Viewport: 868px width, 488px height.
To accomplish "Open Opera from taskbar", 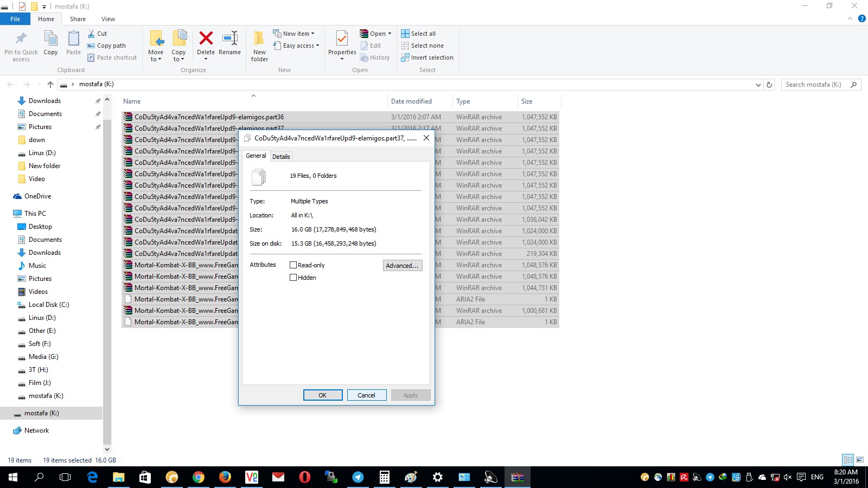I will (x=305, y=477).
